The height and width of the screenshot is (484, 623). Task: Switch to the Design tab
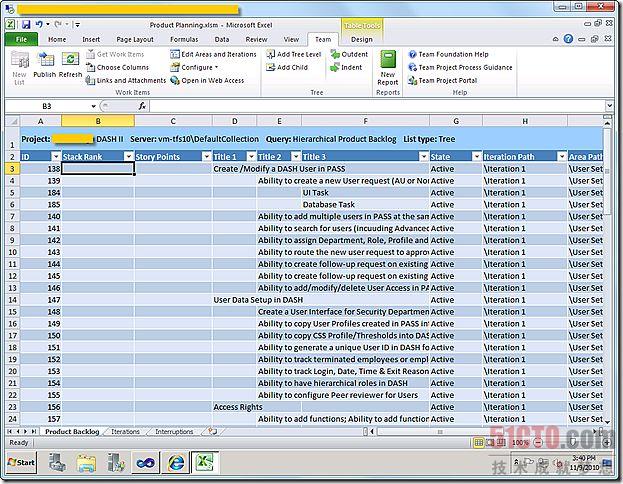click(362, 39)
